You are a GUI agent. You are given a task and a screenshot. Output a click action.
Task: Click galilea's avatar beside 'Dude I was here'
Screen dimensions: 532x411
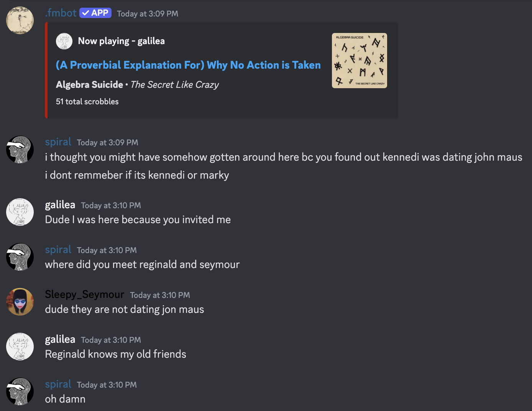click(20, 212)
